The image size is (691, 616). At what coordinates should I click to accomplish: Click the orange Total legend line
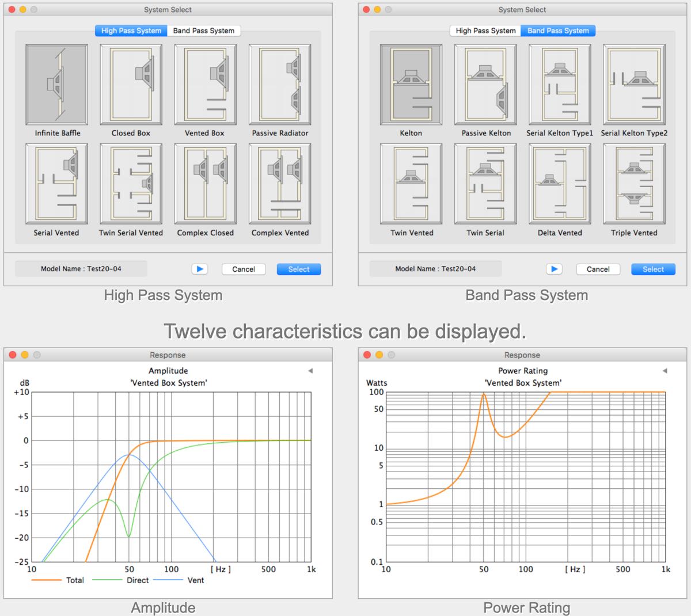tap(47, 580)
